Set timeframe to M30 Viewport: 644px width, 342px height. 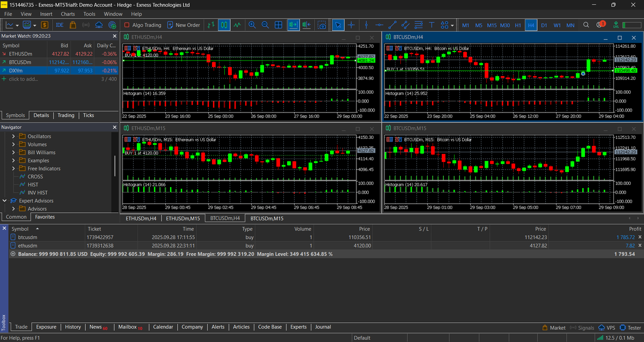click(x=505, y=25)
